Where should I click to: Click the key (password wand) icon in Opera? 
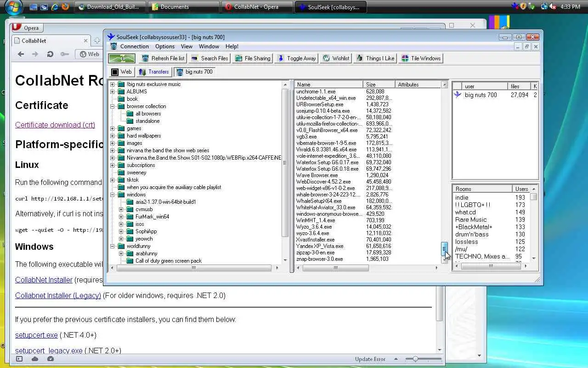click(x=65, y=54)
